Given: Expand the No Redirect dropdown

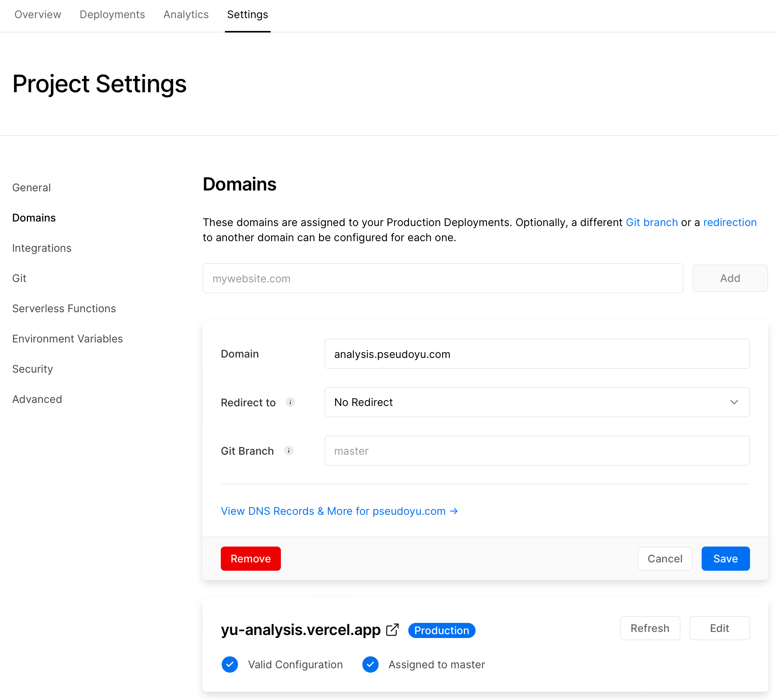Looking at the screenshot, I should click(x=536, y=402).
